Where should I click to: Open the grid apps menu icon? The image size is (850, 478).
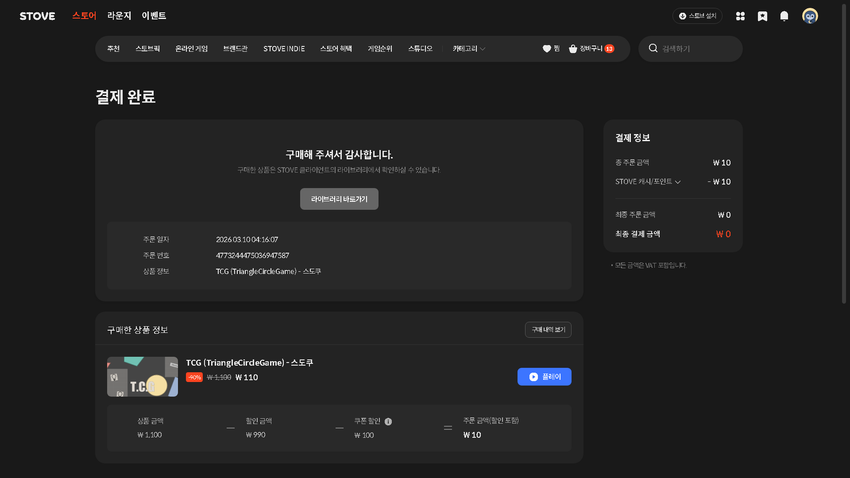[740, 16]
